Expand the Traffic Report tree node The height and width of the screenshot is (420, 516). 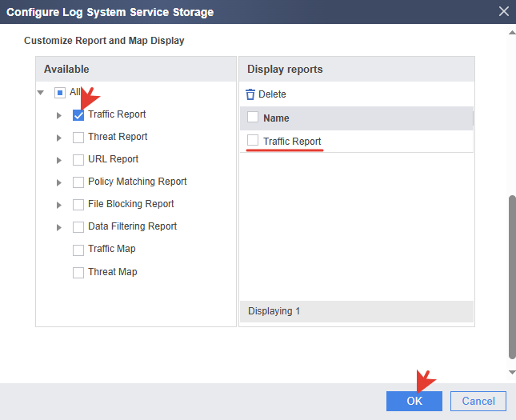(59, 116)
